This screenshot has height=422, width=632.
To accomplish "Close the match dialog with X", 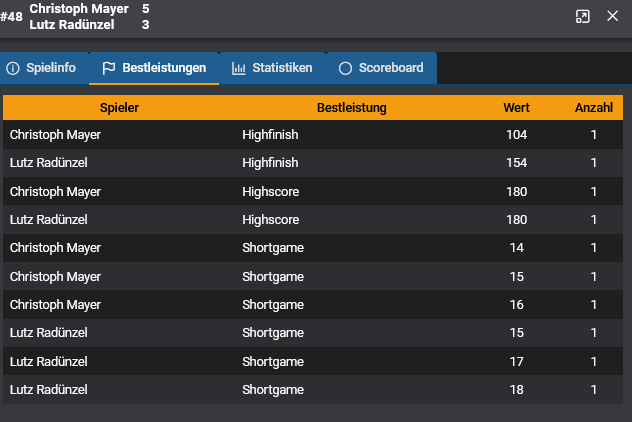I will (x=613, y=16).
